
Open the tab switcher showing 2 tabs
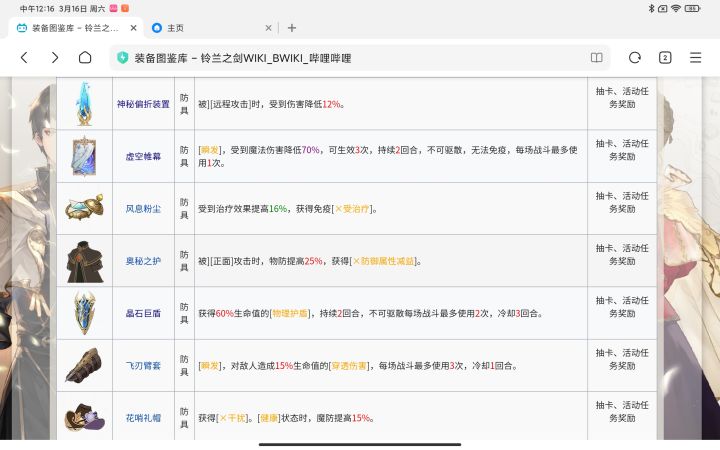coord(665,57)
